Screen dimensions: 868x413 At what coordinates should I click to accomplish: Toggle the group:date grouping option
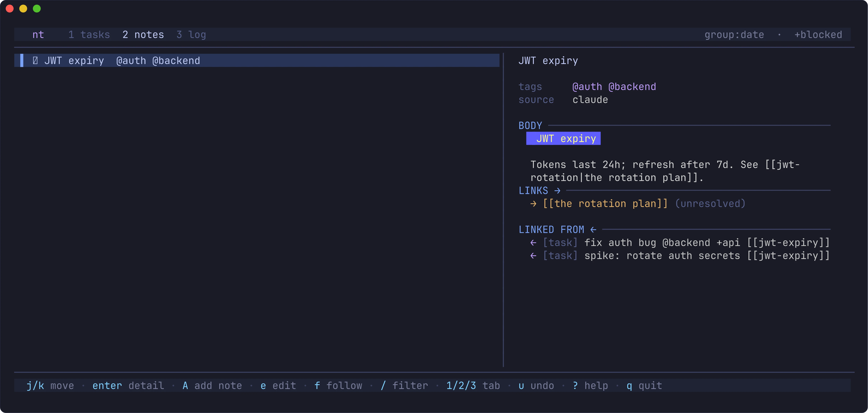(x=734, y=35)
